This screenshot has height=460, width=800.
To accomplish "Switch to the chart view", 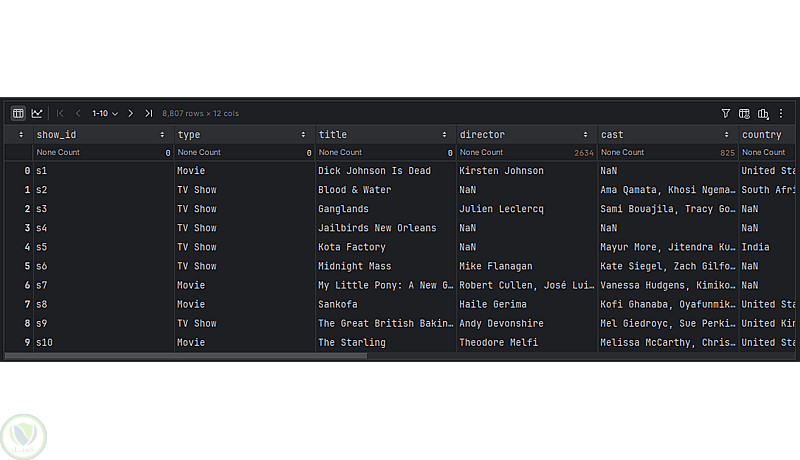I will point(37,114).
